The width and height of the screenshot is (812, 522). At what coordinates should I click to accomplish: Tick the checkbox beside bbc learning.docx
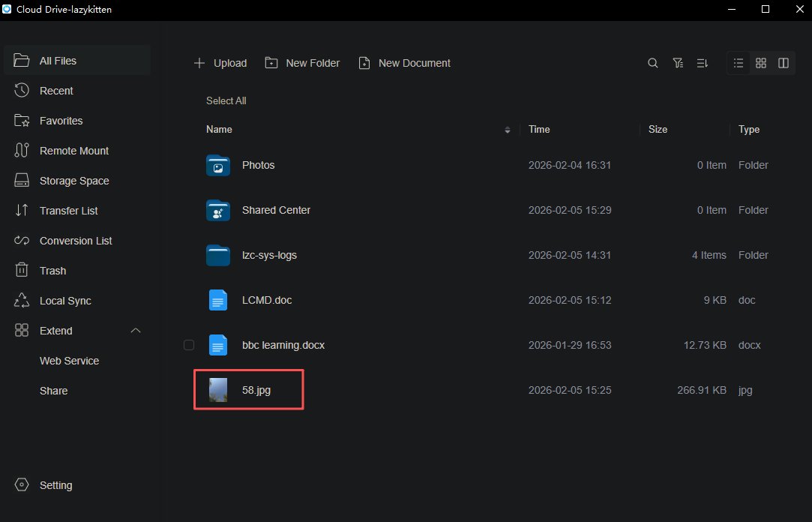189,345
